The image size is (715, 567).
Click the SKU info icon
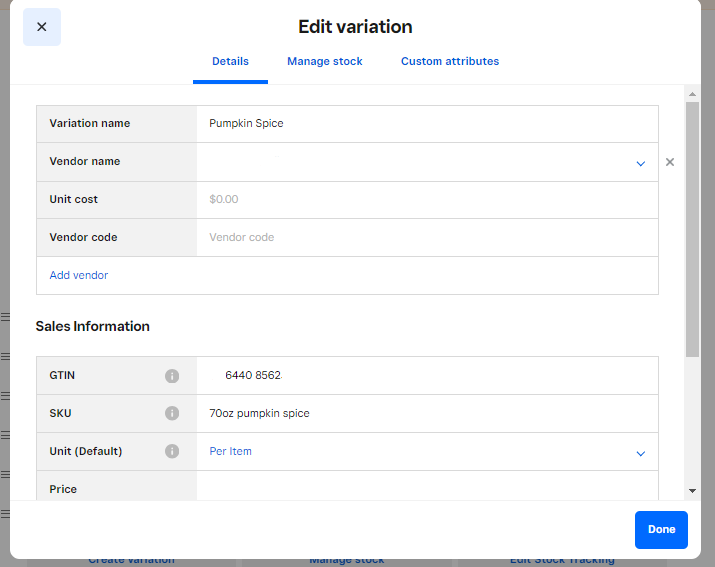[171, 413]
